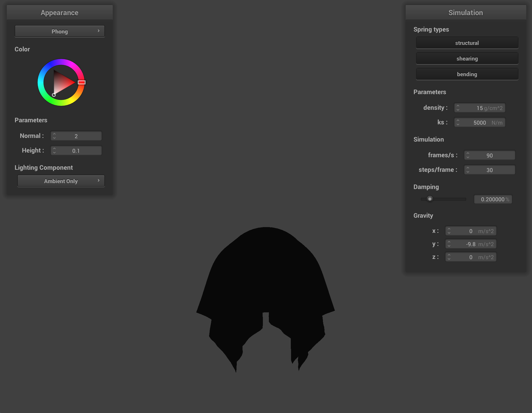This screenshot has height=413, width=532.
Task: Click the gravity x stepper arrows
Action: tap(449, 231)
